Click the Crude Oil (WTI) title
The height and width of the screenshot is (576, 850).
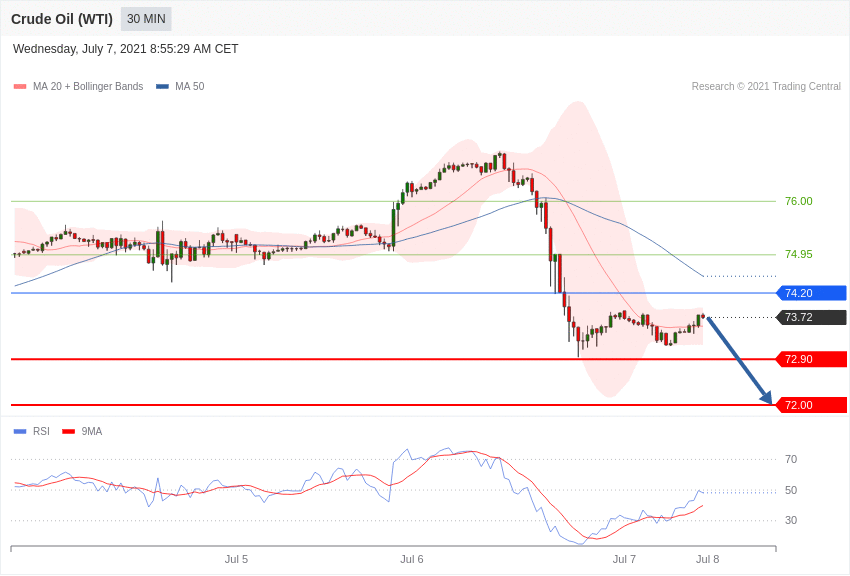click(x=62, y=19)
